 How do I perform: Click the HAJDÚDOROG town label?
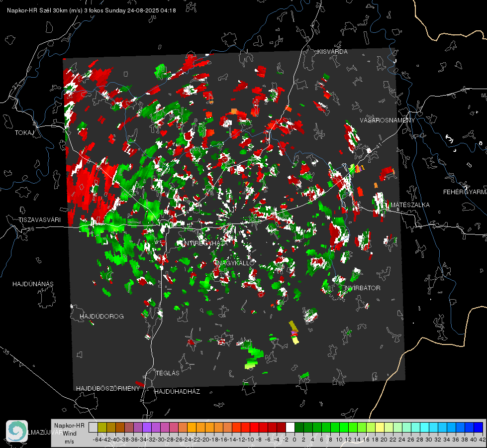[x=101, y=316]
